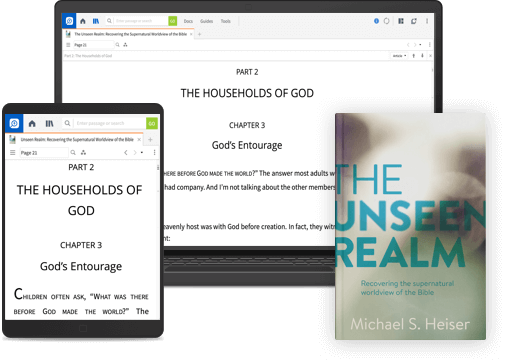Open Home icon on tablet toolbar

click(x=32, y=123)
